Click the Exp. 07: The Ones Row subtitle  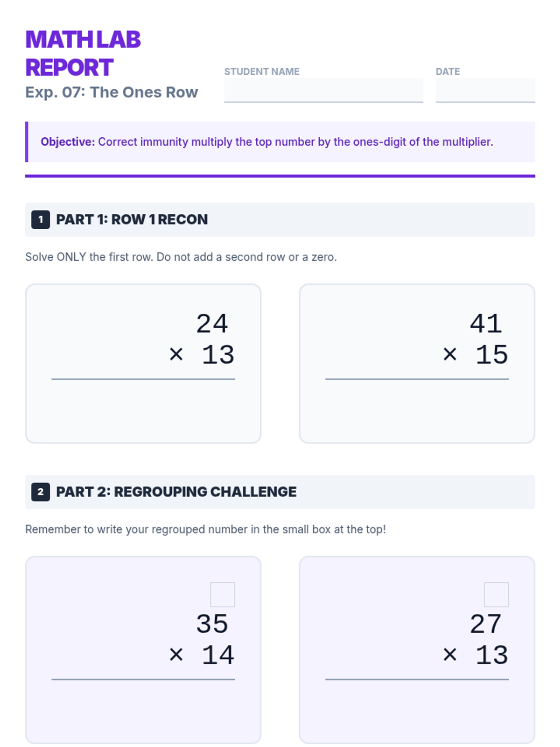(112, 92)
